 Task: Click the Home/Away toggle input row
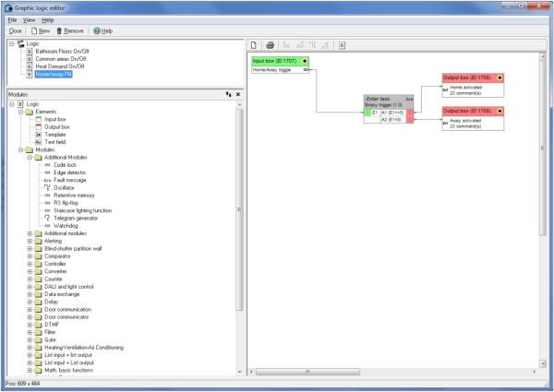(x=280, y=70)
